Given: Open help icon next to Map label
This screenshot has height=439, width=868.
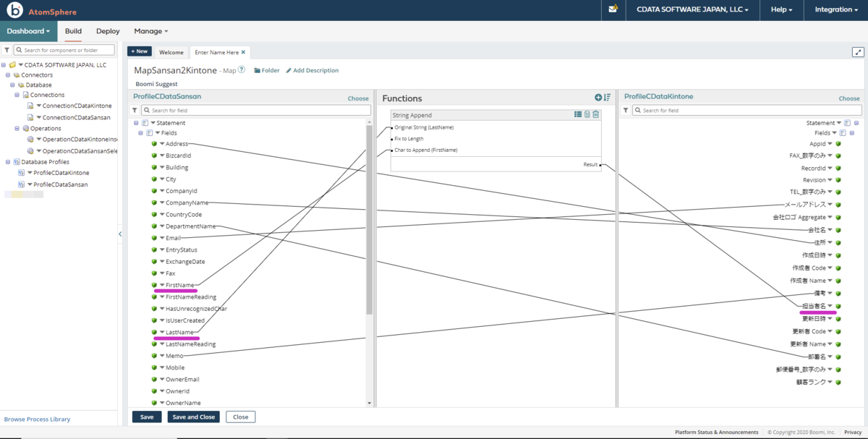Looking at the screenshot, I should [x=242, y=70].
